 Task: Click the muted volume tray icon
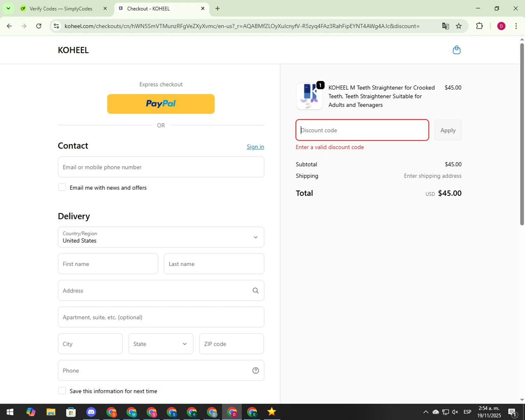click(455, 412)
